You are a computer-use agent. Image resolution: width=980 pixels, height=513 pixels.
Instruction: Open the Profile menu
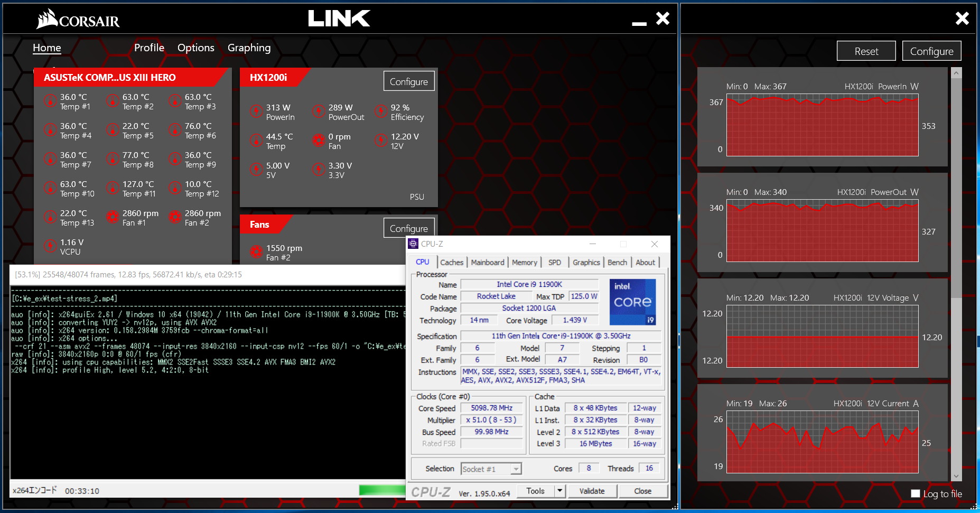[x=149, y=48]
